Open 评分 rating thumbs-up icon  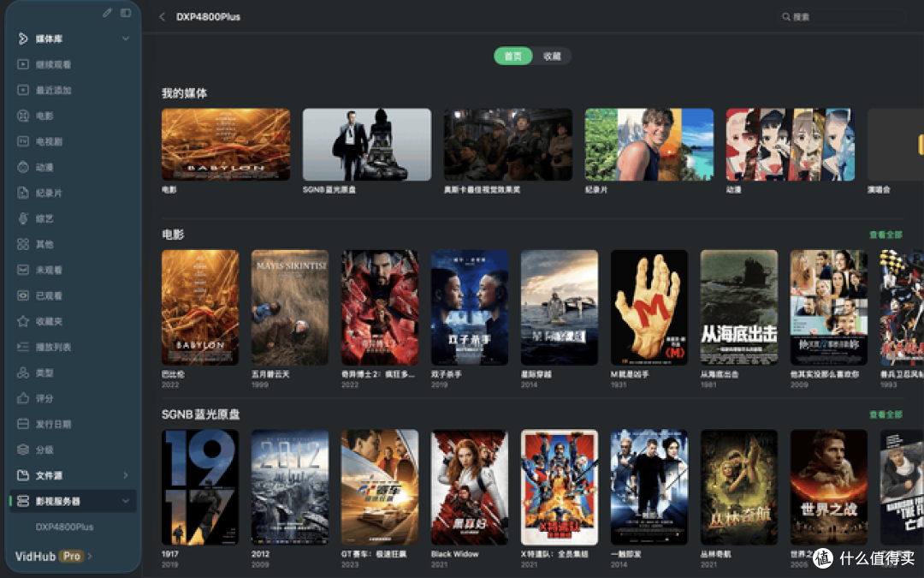[x=23, y=398]
